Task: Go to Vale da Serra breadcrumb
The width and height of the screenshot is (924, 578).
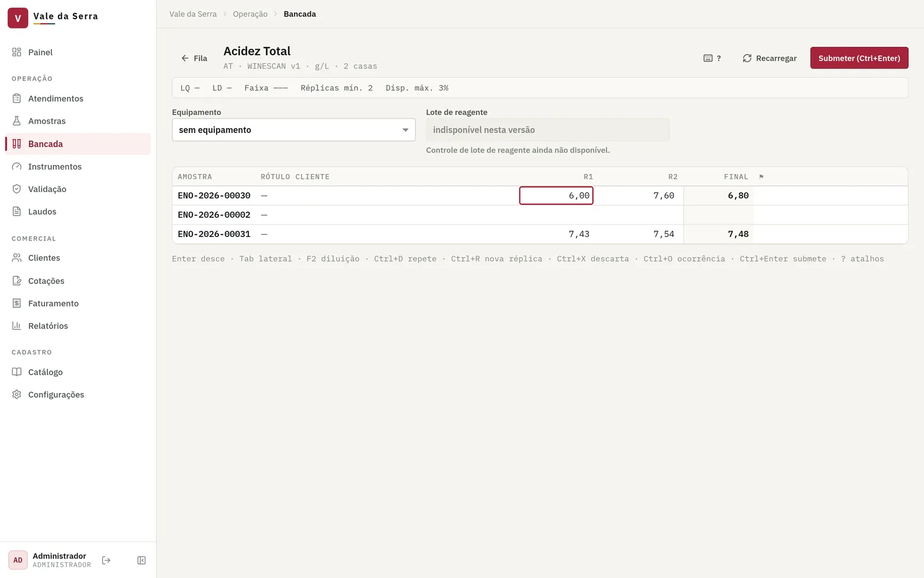Action: coord(193,14)
